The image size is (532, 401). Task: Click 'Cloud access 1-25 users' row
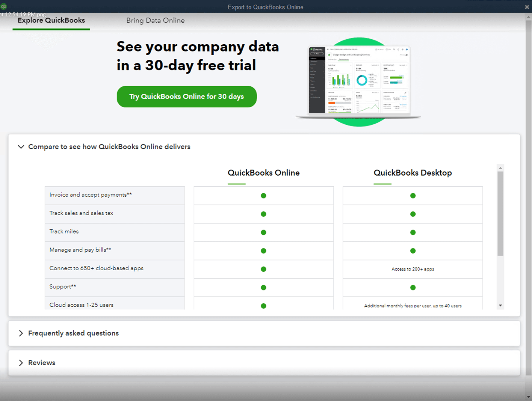[115, 303]
